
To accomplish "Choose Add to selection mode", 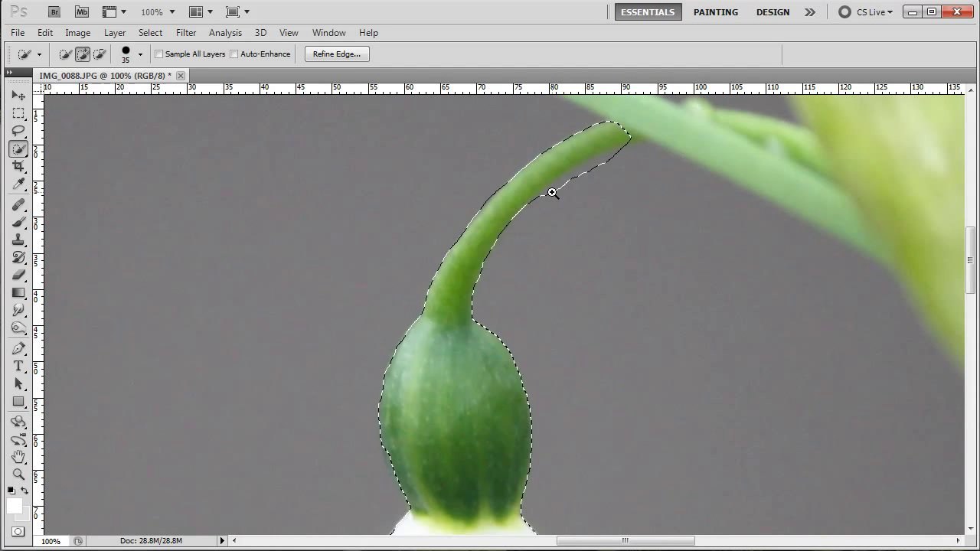I will click(x=82, y=54).
